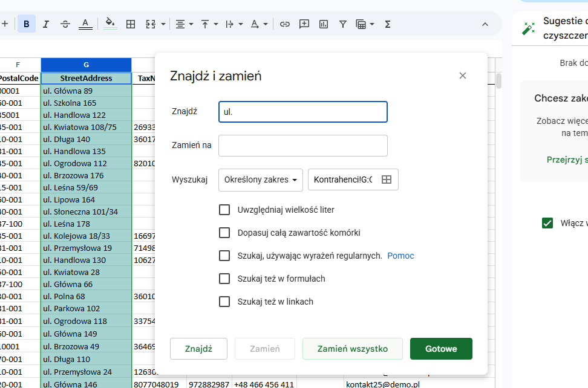Image resolution: width=588 pixels, height=388 pixels.
Task: Focus the Znajdź search field
Action: [x=303, y=112]
